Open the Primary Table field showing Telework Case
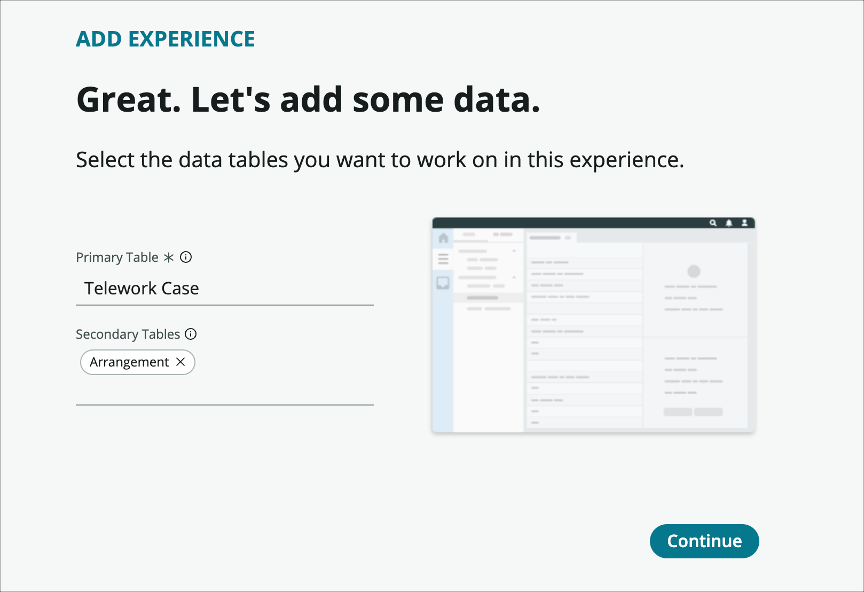This screenshot has height=592, width=864. [225, 289]
